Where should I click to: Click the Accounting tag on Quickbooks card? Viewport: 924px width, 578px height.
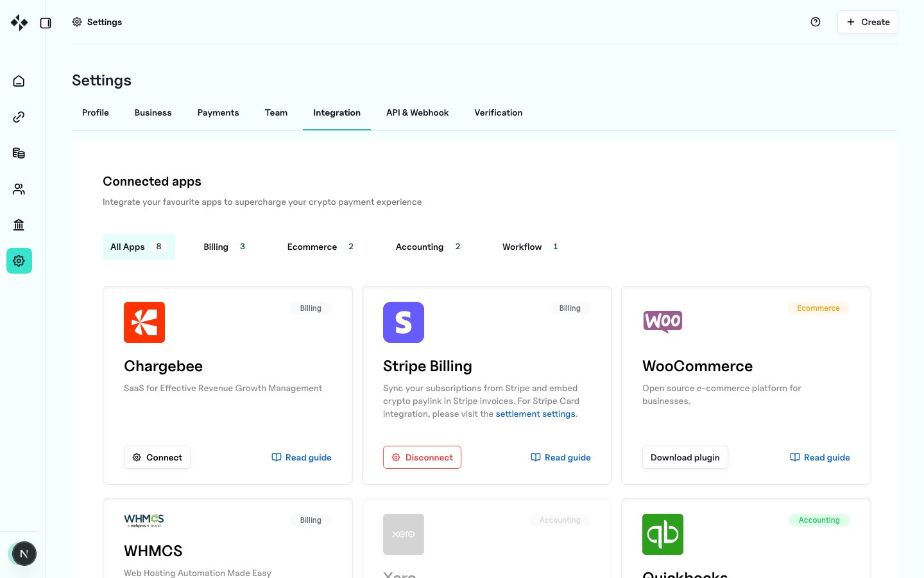tap(819, 520)
